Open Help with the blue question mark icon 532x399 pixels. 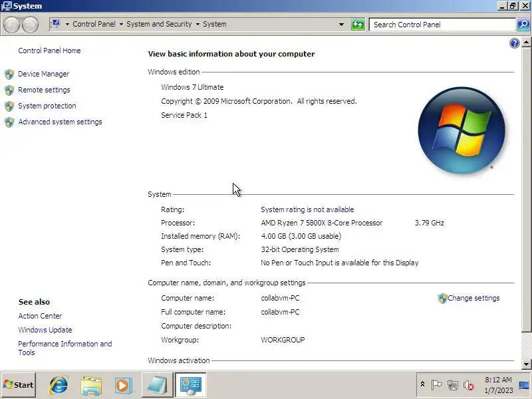click(x=514, y=43)
